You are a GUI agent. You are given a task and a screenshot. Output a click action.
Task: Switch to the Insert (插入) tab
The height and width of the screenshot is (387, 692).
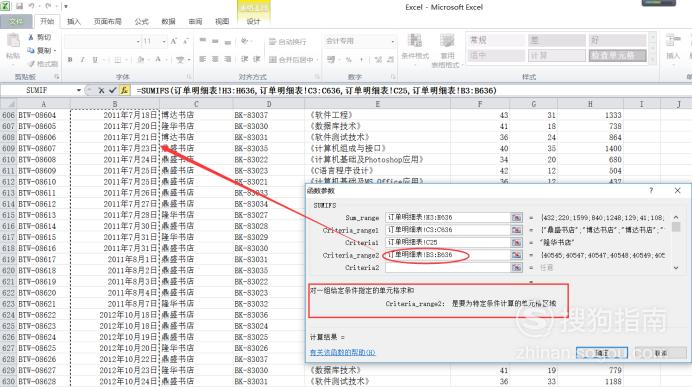click(x=74, y=21)
